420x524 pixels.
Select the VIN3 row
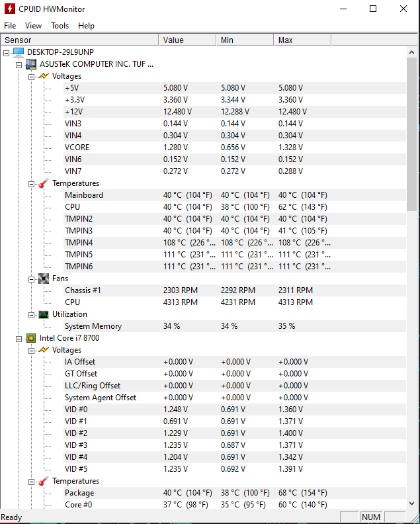pos(235,124)
